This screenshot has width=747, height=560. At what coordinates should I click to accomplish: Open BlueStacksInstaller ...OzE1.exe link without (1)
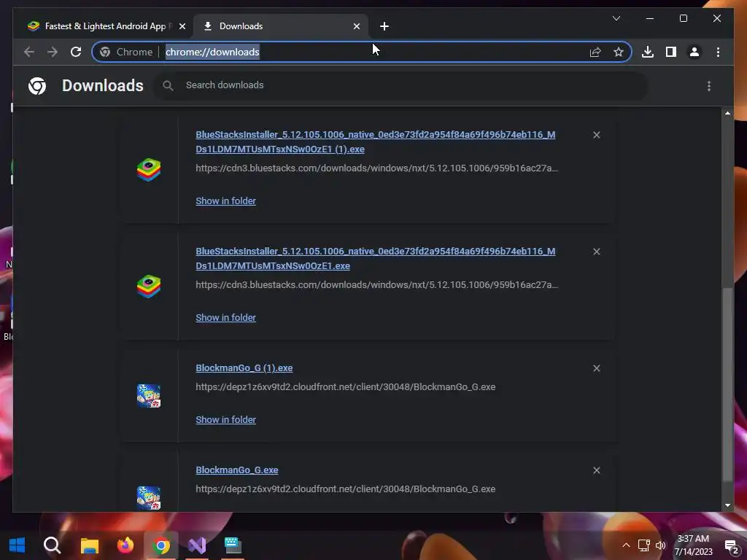pos(376,259)
